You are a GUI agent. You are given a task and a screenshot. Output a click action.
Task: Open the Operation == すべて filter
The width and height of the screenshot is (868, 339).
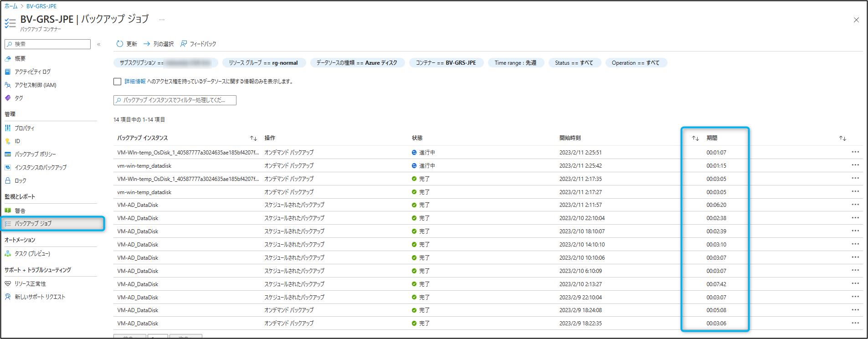pyautogui.click(x=636, y=63)
